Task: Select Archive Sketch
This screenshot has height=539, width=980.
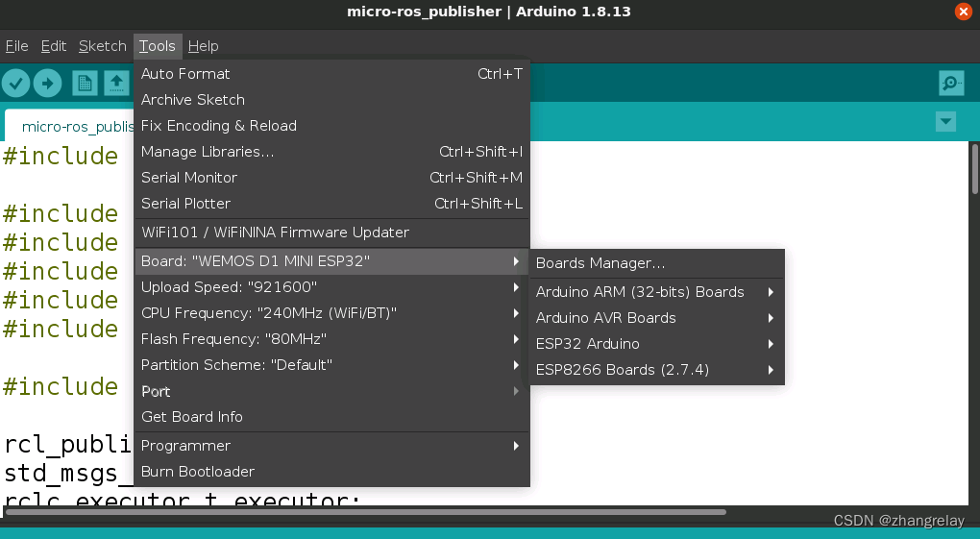Action: click(331, 100)
